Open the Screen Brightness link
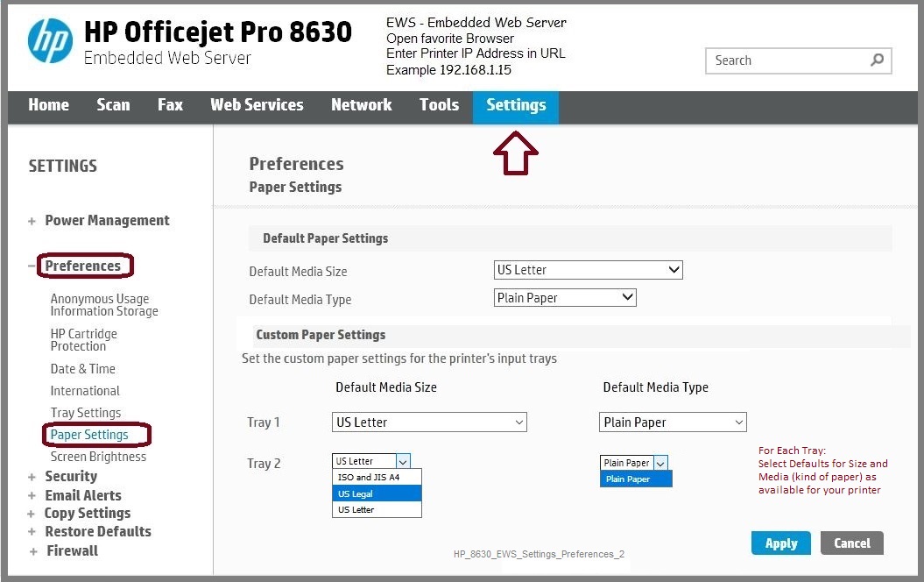 [98, 457]
